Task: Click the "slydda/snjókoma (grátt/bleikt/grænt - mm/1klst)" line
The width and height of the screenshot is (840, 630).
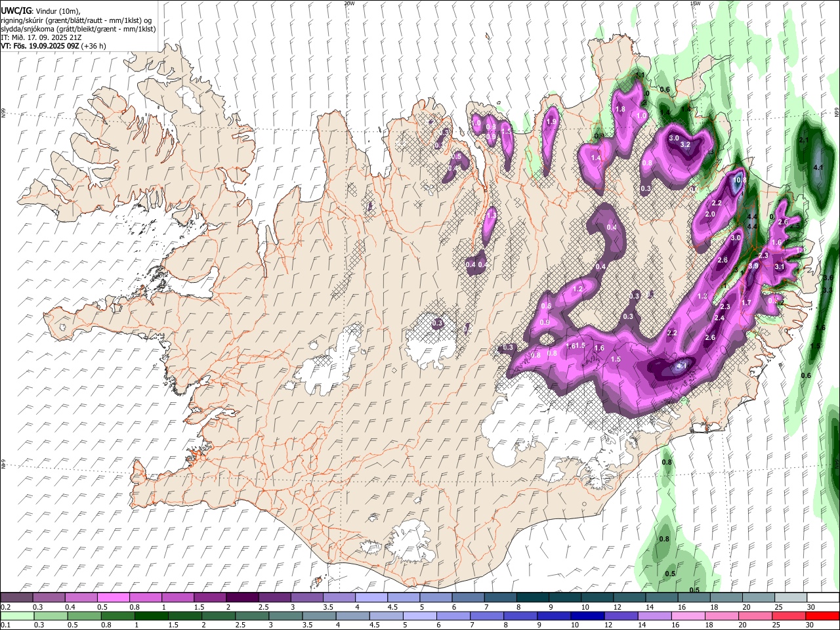Action: (78, 29)
